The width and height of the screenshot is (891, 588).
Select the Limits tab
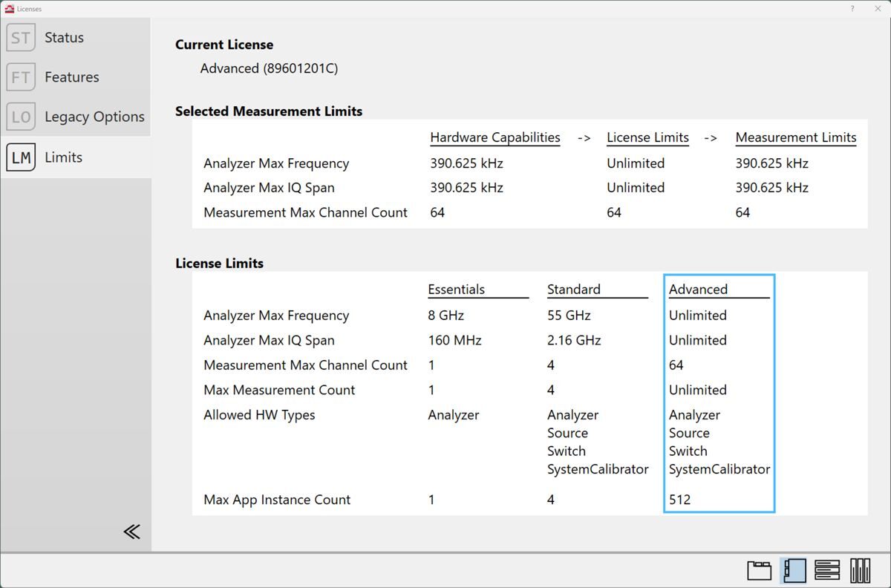(76, 157)
